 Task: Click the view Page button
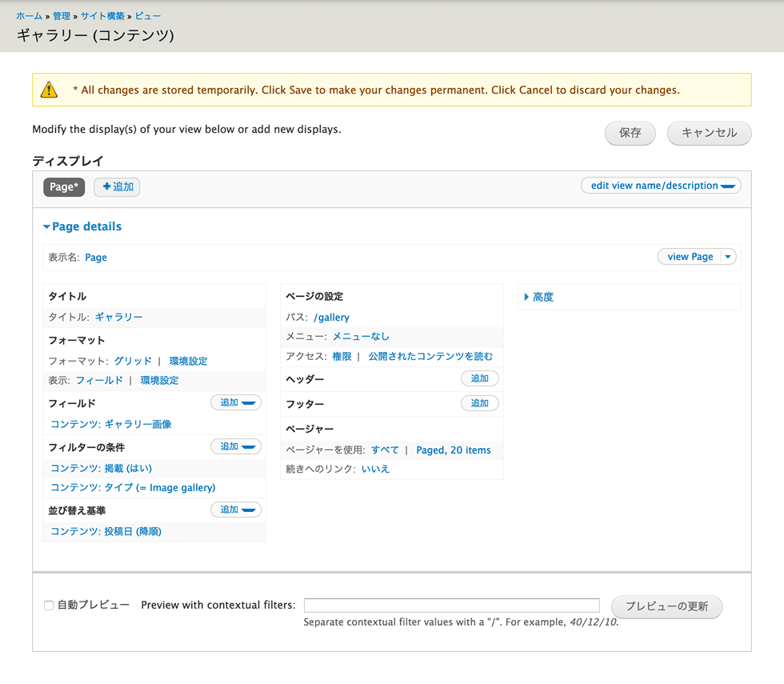690,257
